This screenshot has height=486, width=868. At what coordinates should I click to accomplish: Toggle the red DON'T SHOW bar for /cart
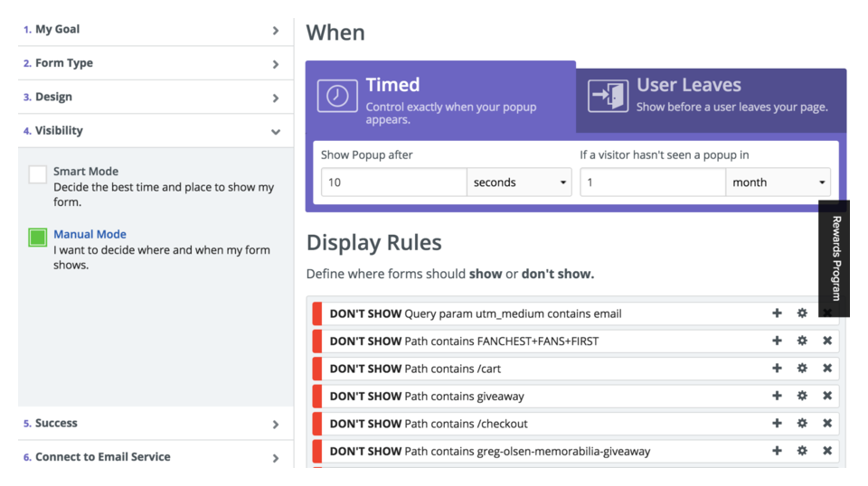(317, 369)
